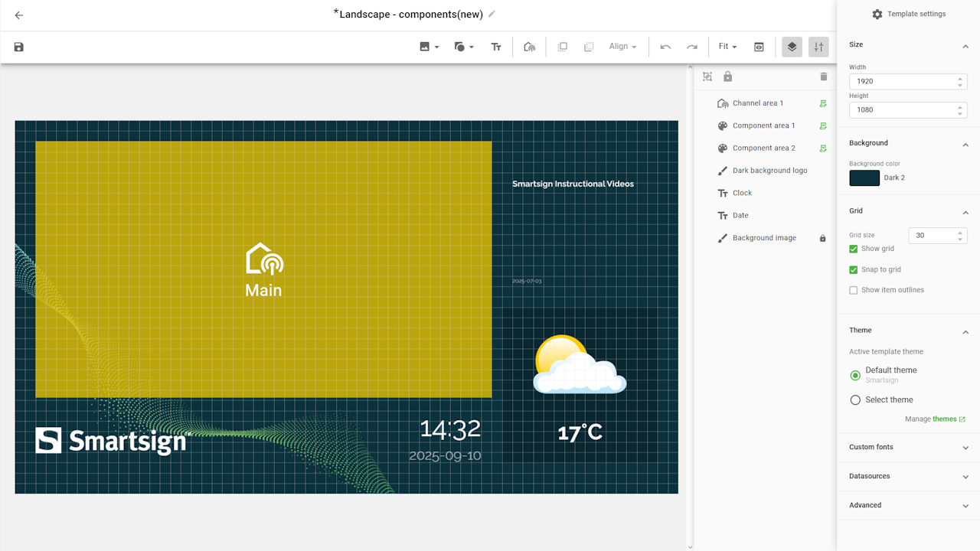
Task: Click the save template icon
Action: (19, 47)
